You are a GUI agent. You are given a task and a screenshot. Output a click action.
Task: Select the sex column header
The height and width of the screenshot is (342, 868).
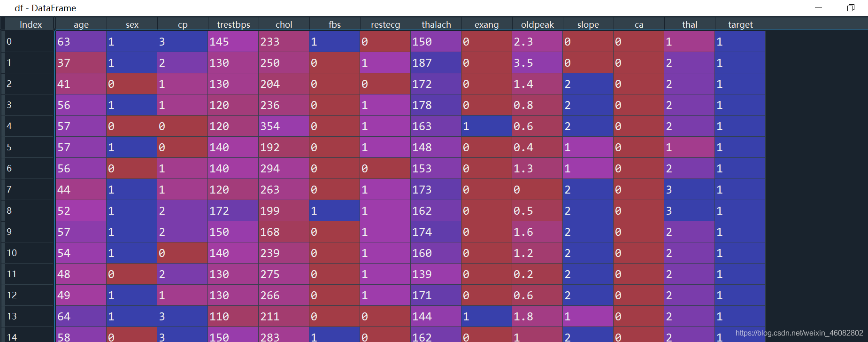click(x=132, y=24)
